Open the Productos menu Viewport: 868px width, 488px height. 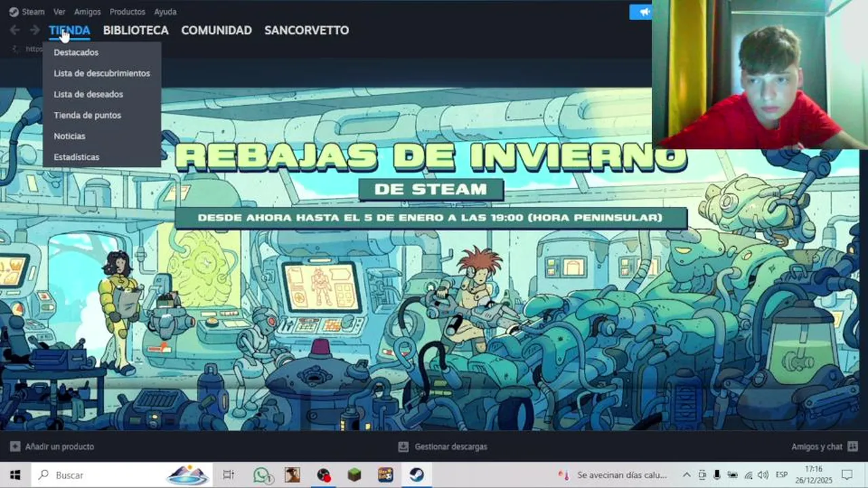pyautogui.click(x=127, y=12)
